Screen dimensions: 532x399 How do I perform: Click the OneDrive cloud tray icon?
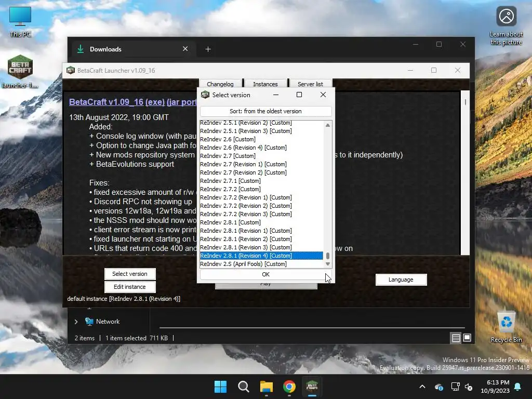point(438,387)
